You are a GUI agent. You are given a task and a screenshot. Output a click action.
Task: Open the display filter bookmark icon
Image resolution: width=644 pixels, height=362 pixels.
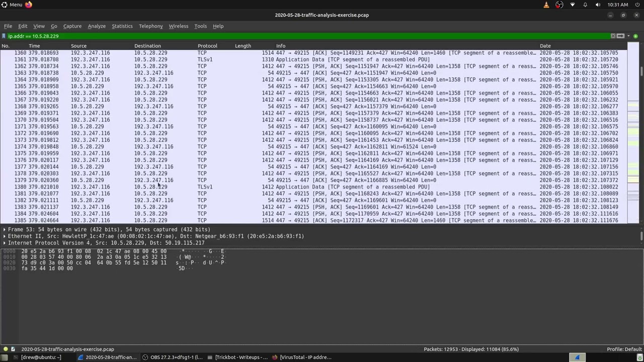click(4, 36)
